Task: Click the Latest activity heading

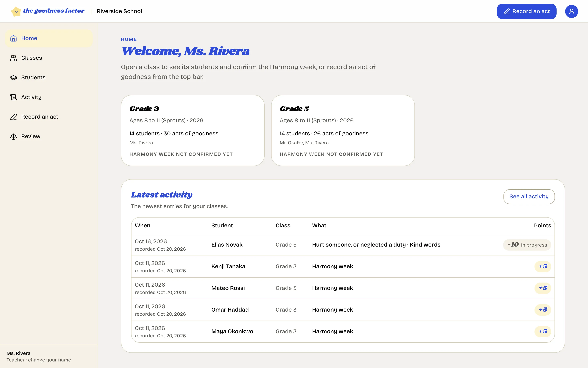Action: [161, 195]
